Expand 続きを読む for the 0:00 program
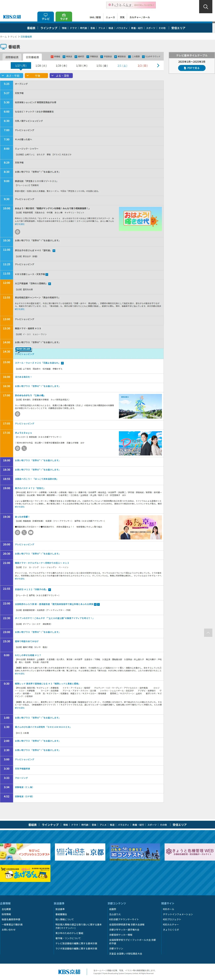The image size is (215, 980). click(20, 673)
